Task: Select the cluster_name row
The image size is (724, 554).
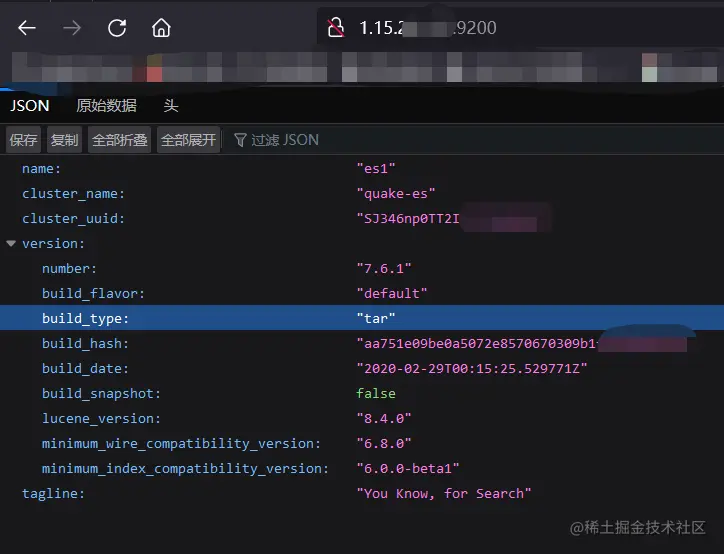Action: click(x=74, y=193)
